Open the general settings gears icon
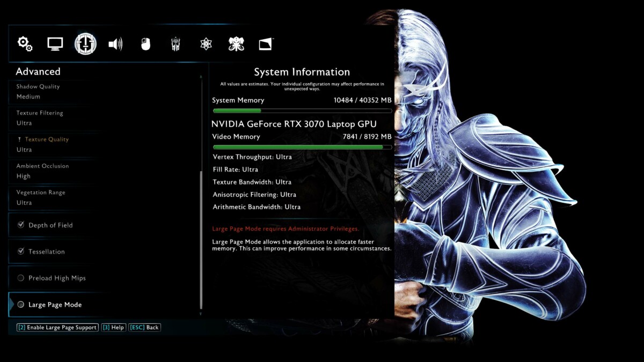 [25, 44]
